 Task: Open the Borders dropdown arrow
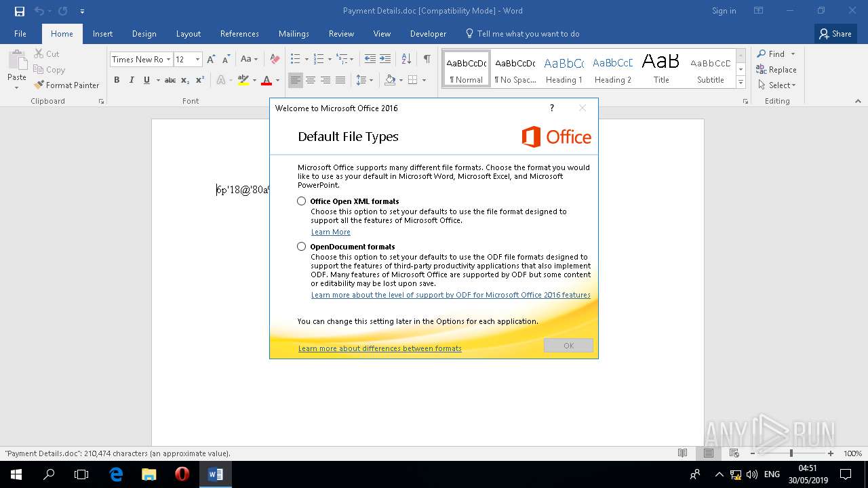tap(424, 80)
